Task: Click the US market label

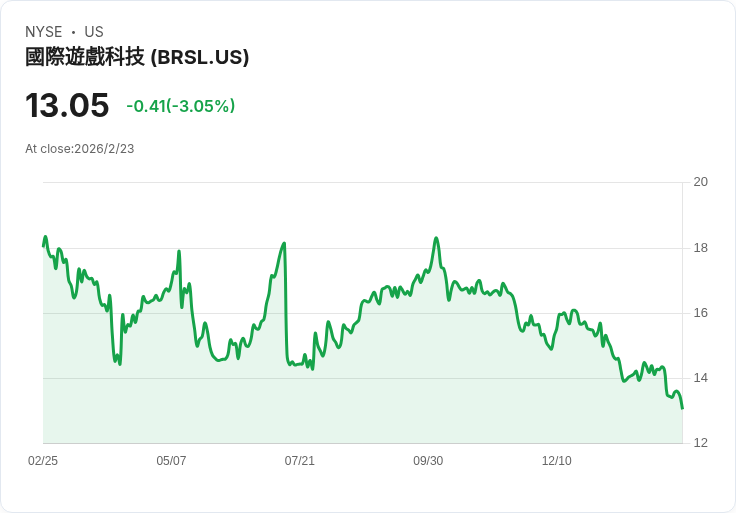Action: [94, 32]
